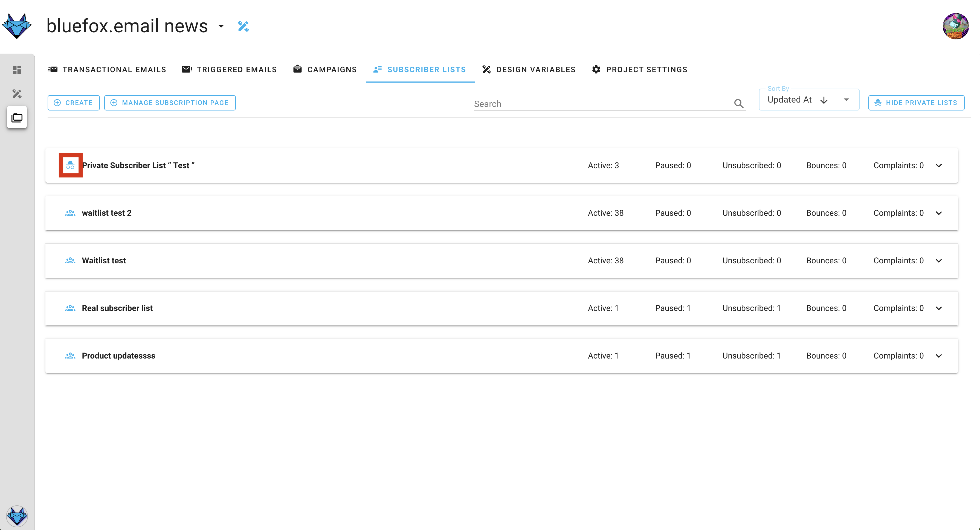Open the Campaigns tab
The image size is (980, 530).
[x=325, y=69]
